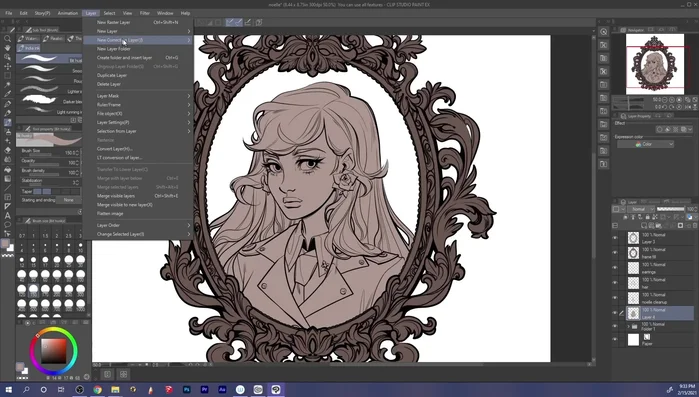Click the Navigator canvas thumbnail
The image size is (699, 397).
pos(654,64)
